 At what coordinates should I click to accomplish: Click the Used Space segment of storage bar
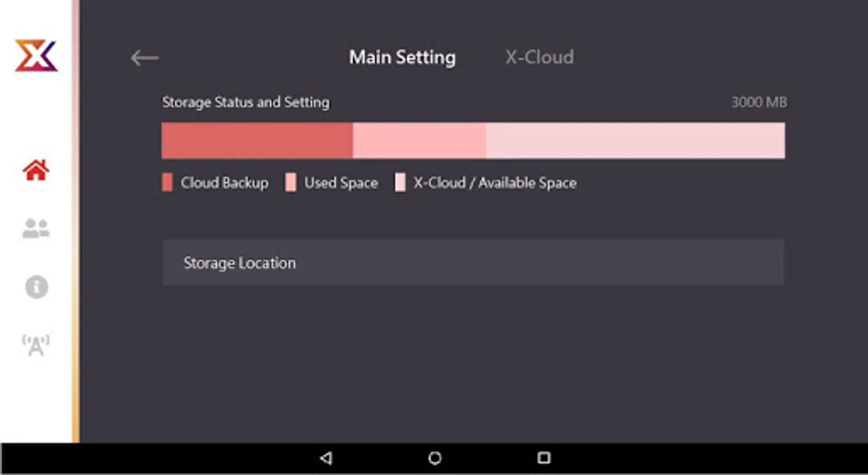tap(419, 140)
